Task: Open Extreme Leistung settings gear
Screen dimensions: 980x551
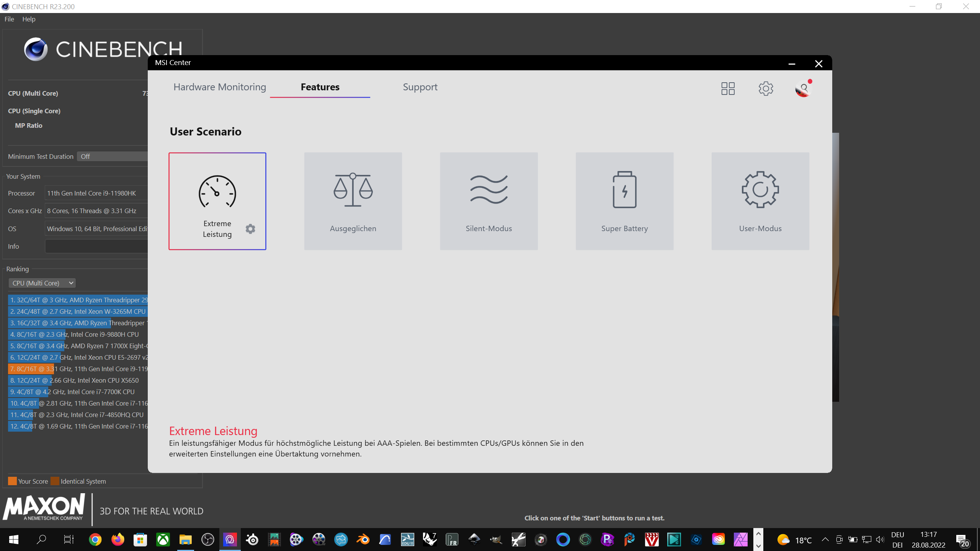Action: (x=250, y=229)
